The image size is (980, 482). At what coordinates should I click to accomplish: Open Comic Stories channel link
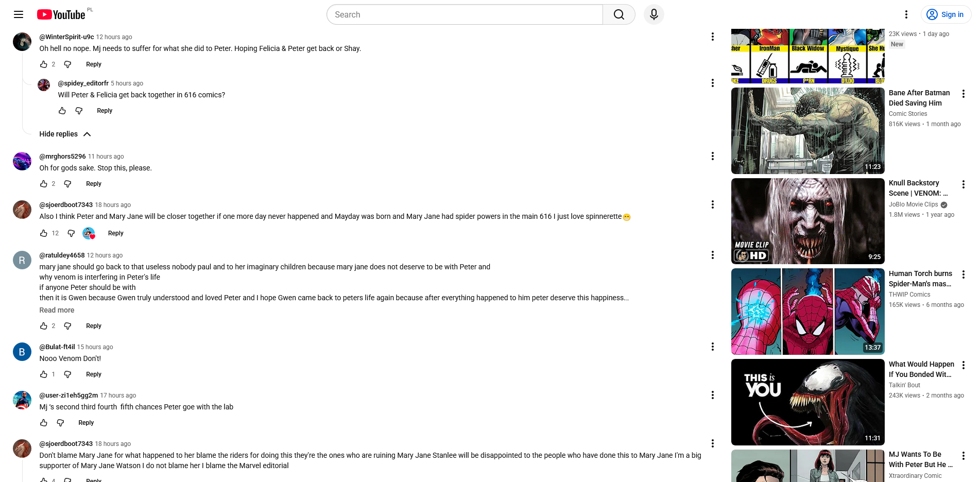[908, 114]
